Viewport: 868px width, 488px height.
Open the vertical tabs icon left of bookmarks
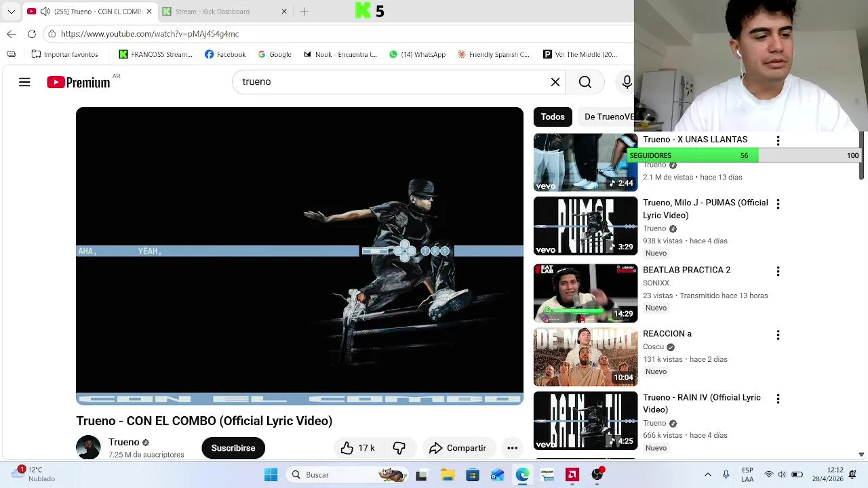click(x=12, y=54)
